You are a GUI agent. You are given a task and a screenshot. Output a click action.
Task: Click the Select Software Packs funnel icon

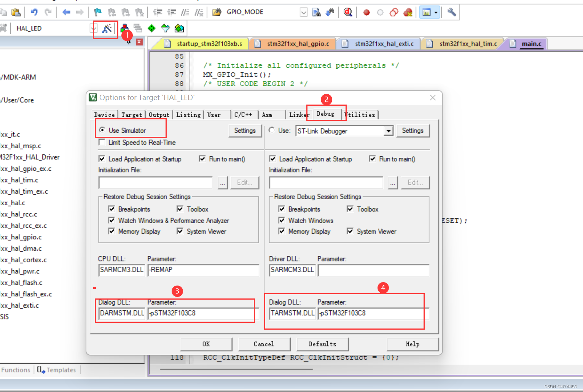click(165, 28)
